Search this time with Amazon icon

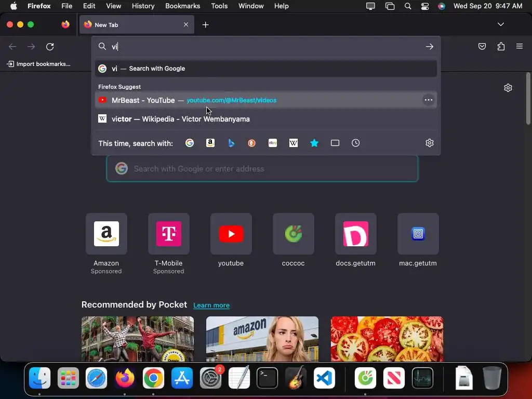(210, 143)
